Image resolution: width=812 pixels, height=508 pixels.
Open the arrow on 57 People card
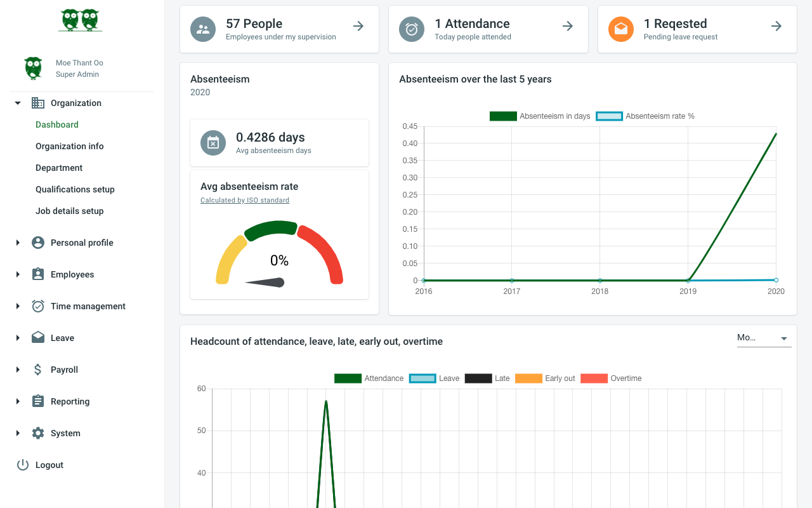coord(358,26)
